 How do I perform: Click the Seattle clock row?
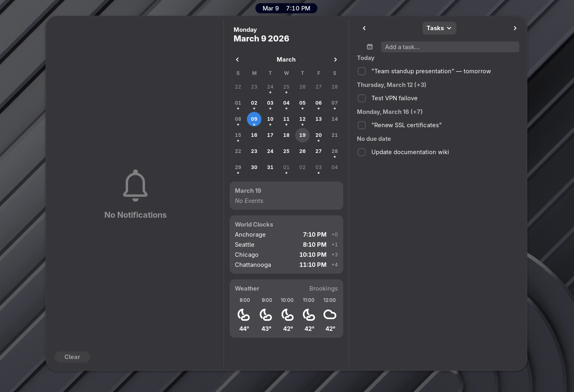[286, 245]
